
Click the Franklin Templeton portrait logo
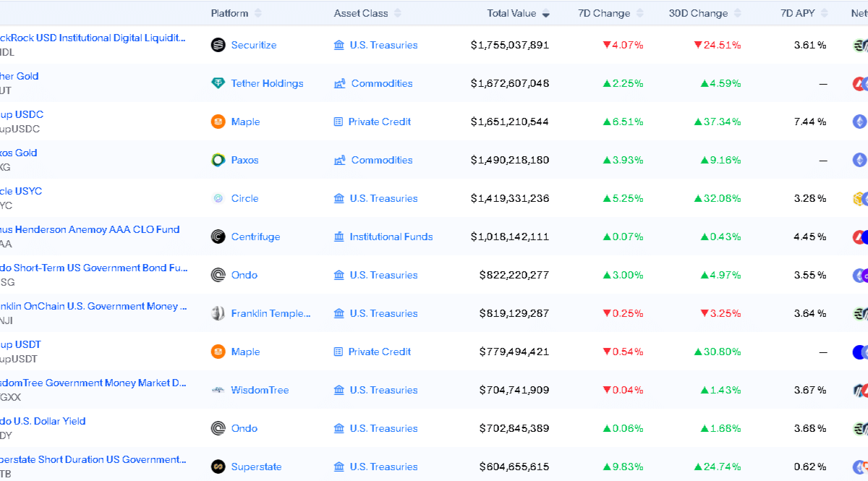pos(218,313)
